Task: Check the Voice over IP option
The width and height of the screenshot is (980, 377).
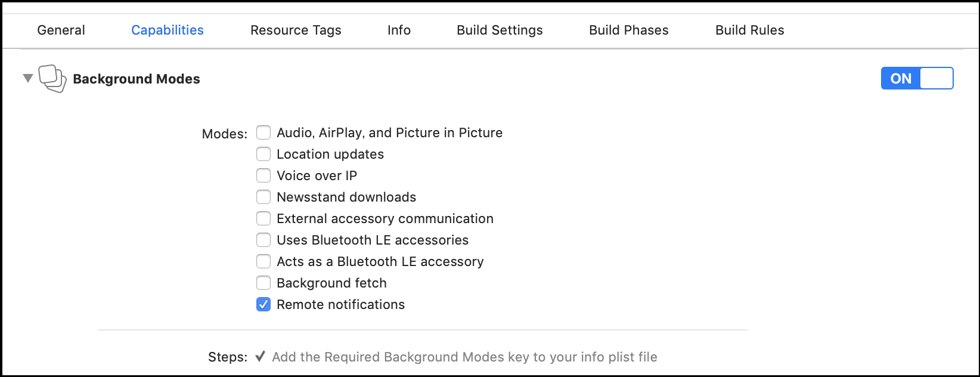Action: coord(263,175)
